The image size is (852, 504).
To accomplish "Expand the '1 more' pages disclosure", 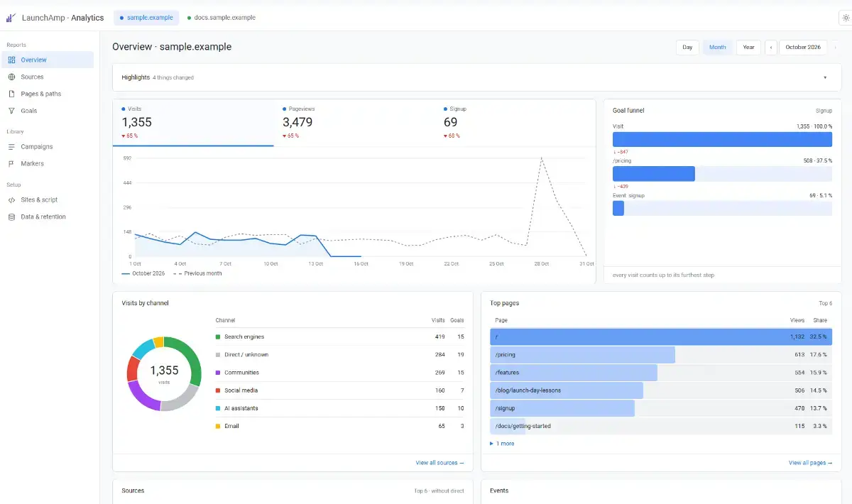I will coord(503,444).
